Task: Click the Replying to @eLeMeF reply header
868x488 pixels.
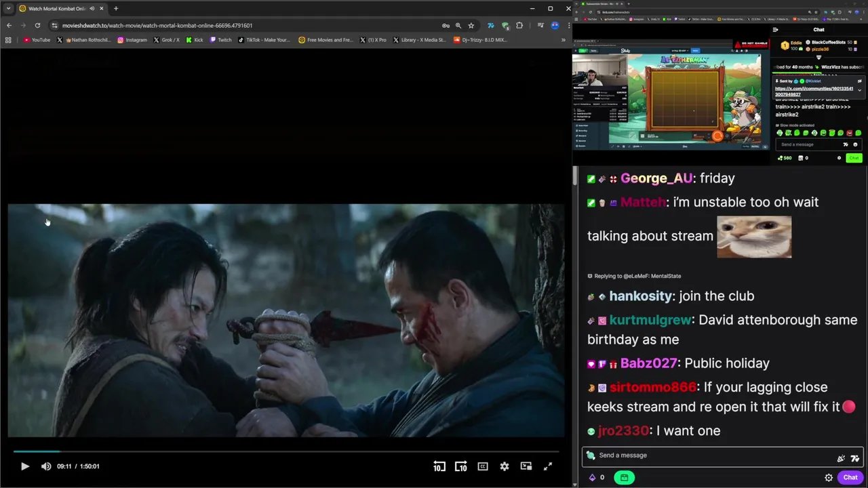Action: pyautogui.click(x=634, y=276)
